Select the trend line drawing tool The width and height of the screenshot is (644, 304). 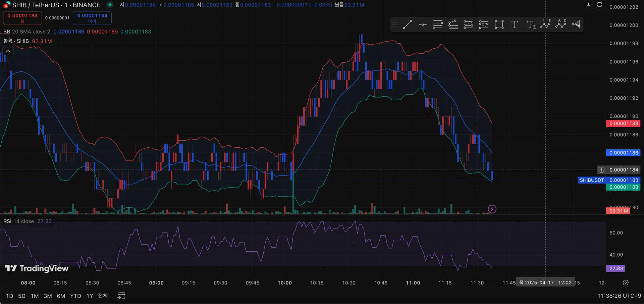[407, 24]
